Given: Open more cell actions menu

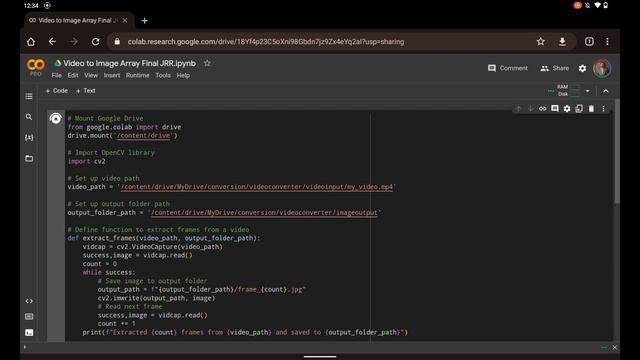Looking at the screenshot, I should point(603,109).
